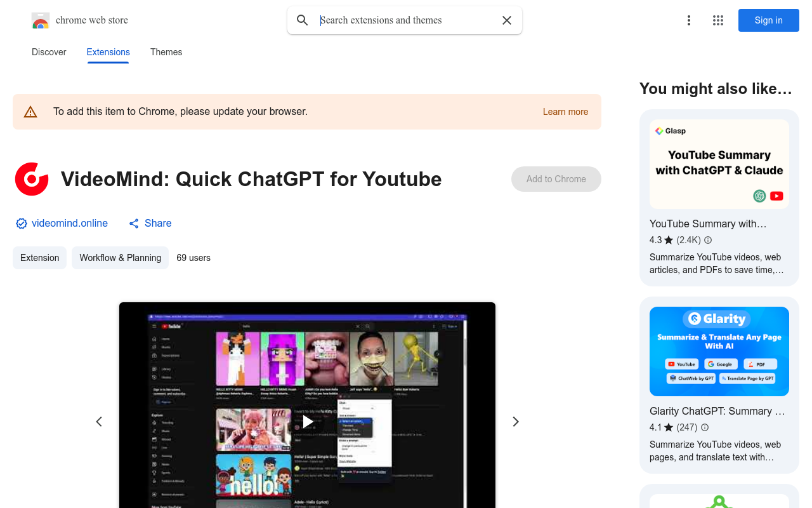Switch to the Themes tab
This screenshot has height=508, width=812.
166,52
